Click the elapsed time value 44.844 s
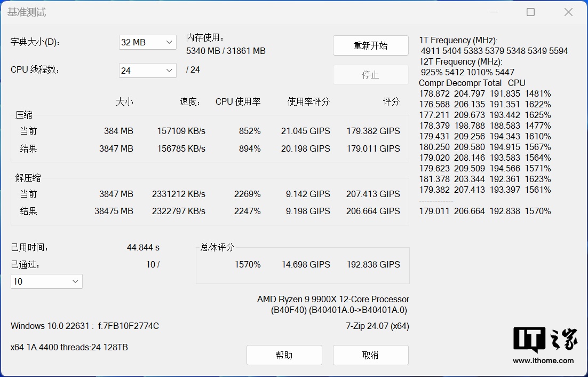Image resolution: width=588 pixels, height=377 pixels. pos(143,248)
